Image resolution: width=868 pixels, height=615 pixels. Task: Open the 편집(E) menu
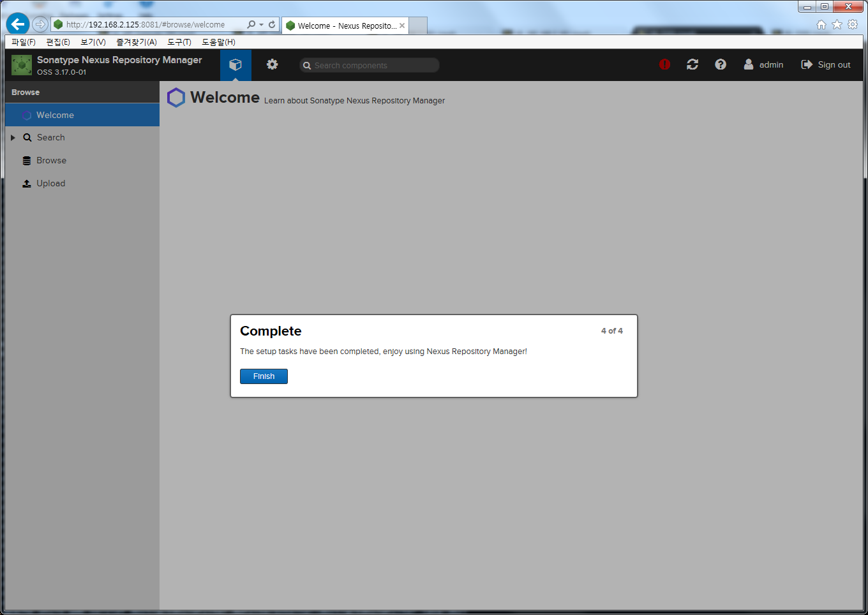point(58,42)
